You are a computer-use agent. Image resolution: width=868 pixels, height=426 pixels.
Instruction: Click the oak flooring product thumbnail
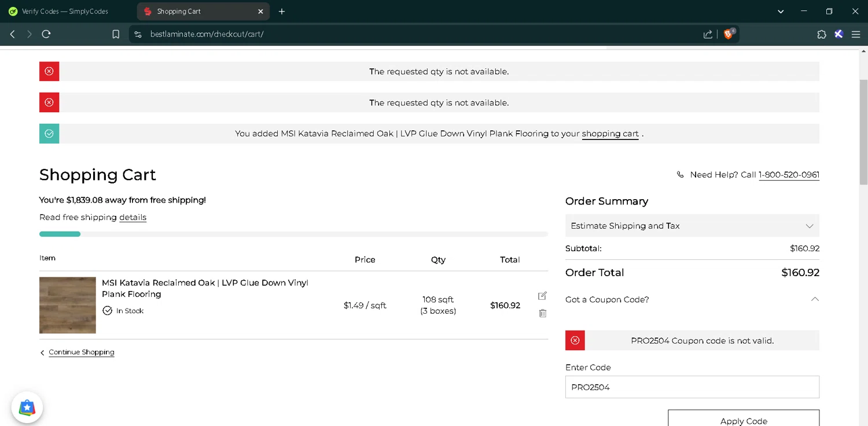pyautogui.click(x=68, y=305)
